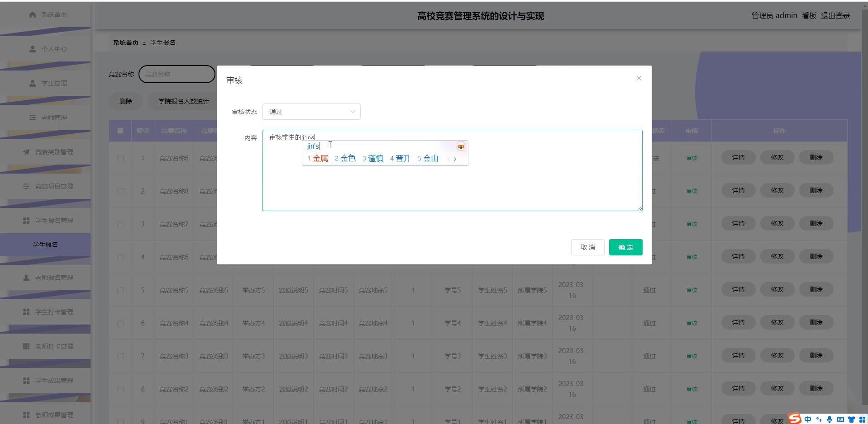Open the 学生打卡管理 sidebar menu
The width and height of the screenshot is (868, 424).
45,312
